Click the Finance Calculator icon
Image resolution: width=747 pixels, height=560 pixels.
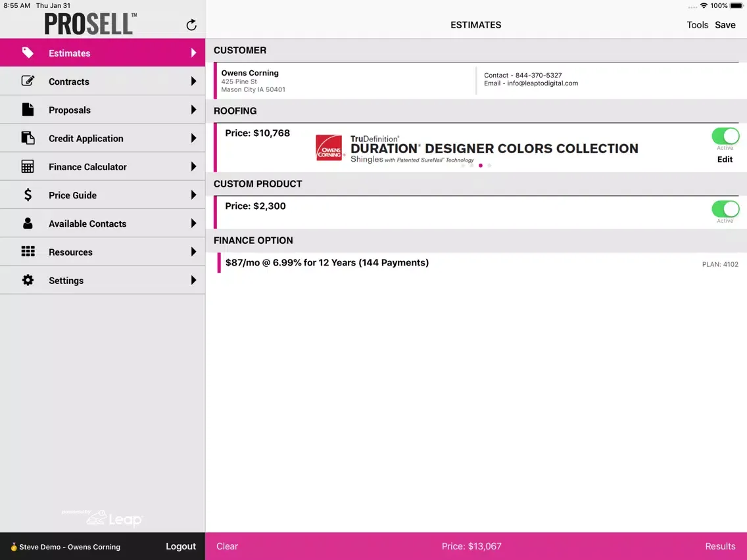coord(28,167)
